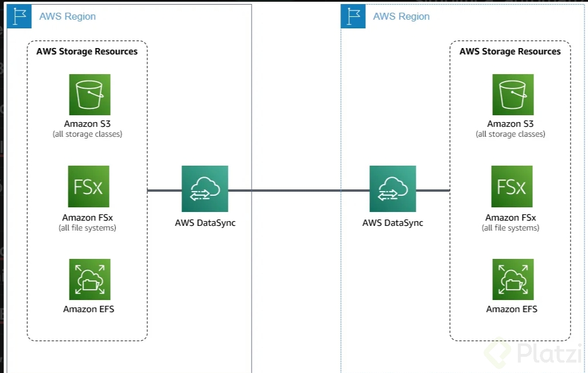
Task: Click the right 'AWS Region' title text
Action: coord(401,16)
